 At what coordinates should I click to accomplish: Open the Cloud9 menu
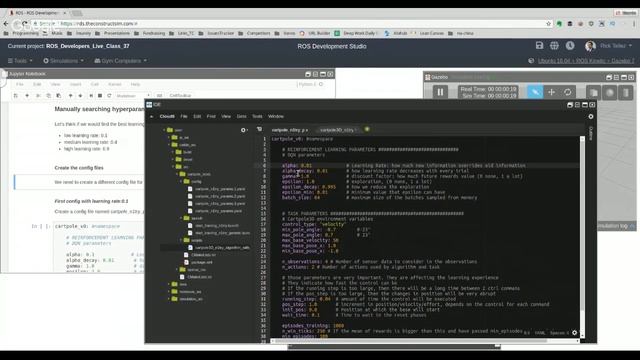point(167,116)
